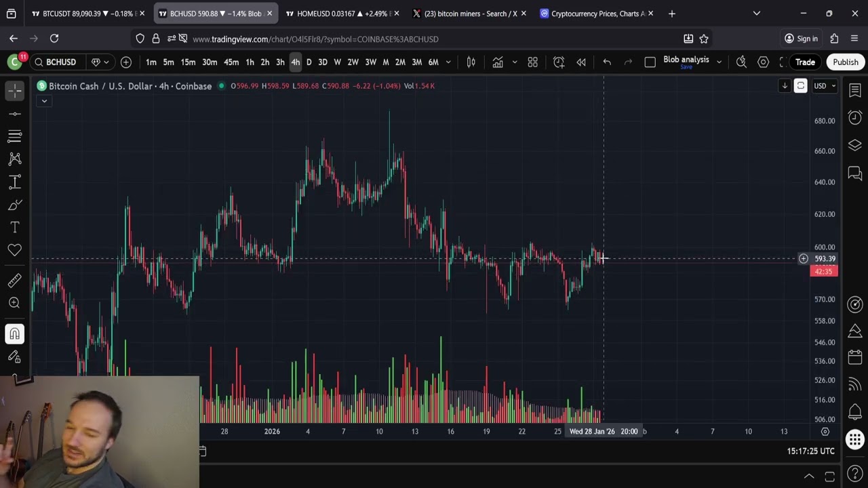Select the brush drawing tool
The height and width of the screenshot is (488, 868).
coord(15,205)
